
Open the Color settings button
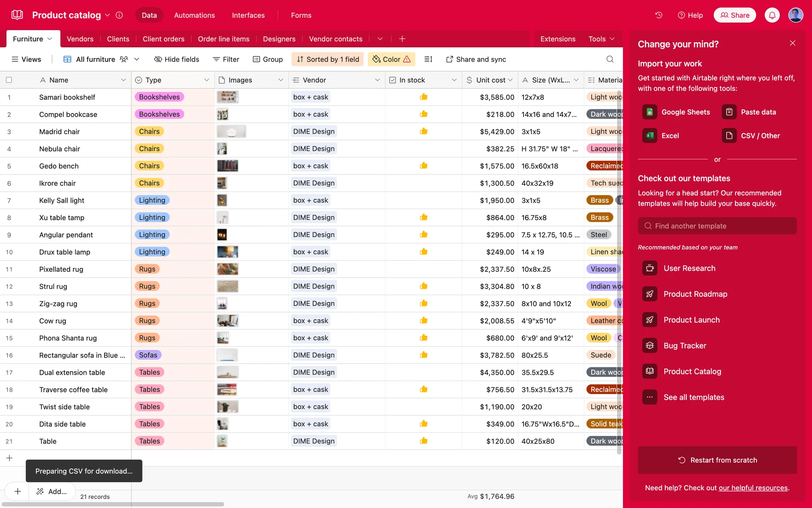click(x=391, y=59)
